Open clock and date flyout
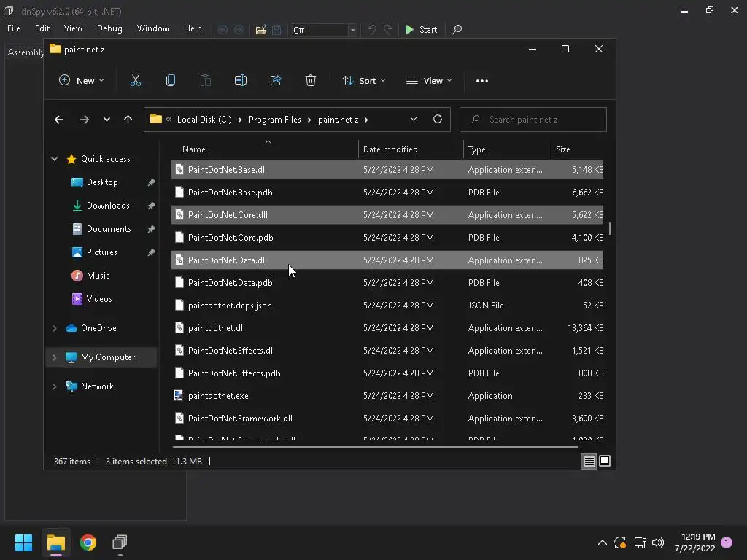This screenshot has width=747, height=560. pos(694,542)
